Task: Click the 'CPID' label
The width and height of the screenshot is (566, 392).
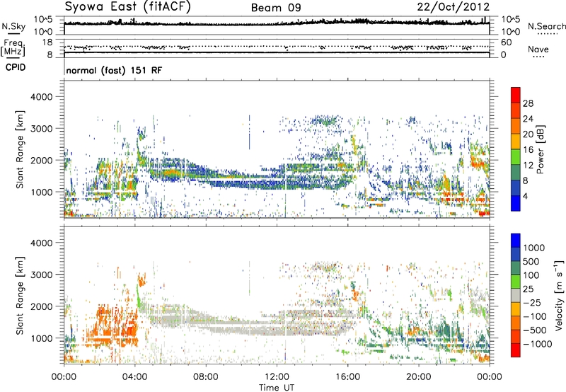Action: 16,67
